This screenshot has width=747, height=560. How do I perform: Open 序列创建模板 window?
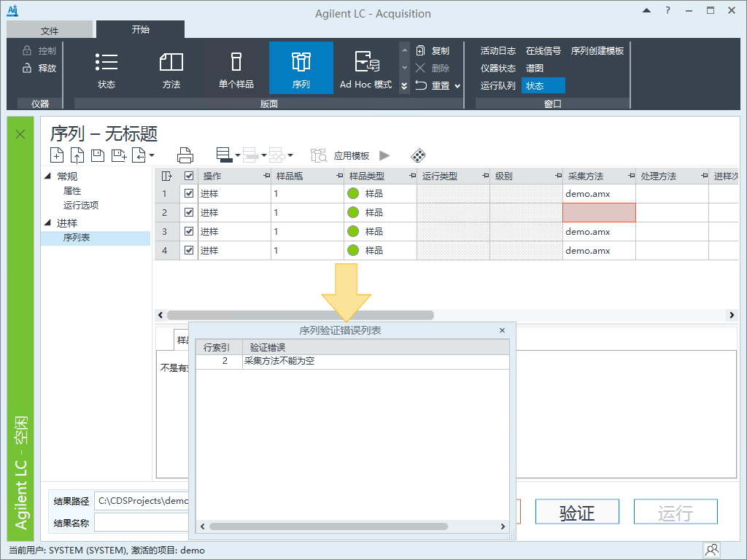click(x=597, y=50)
